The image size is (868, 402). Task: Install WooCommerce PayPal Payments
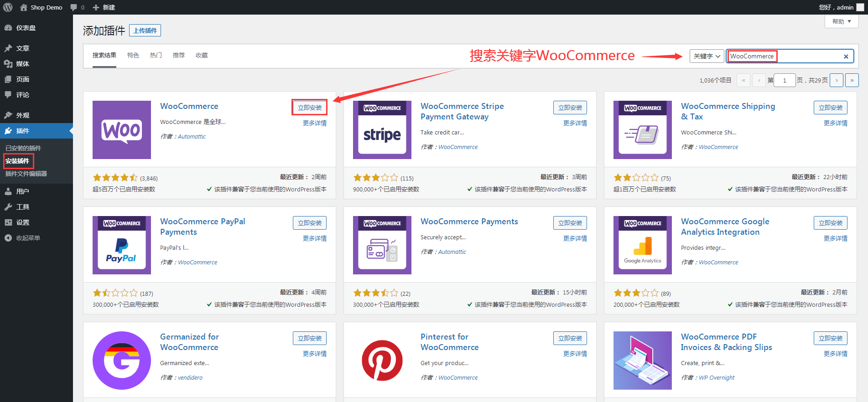click(310, 223)
